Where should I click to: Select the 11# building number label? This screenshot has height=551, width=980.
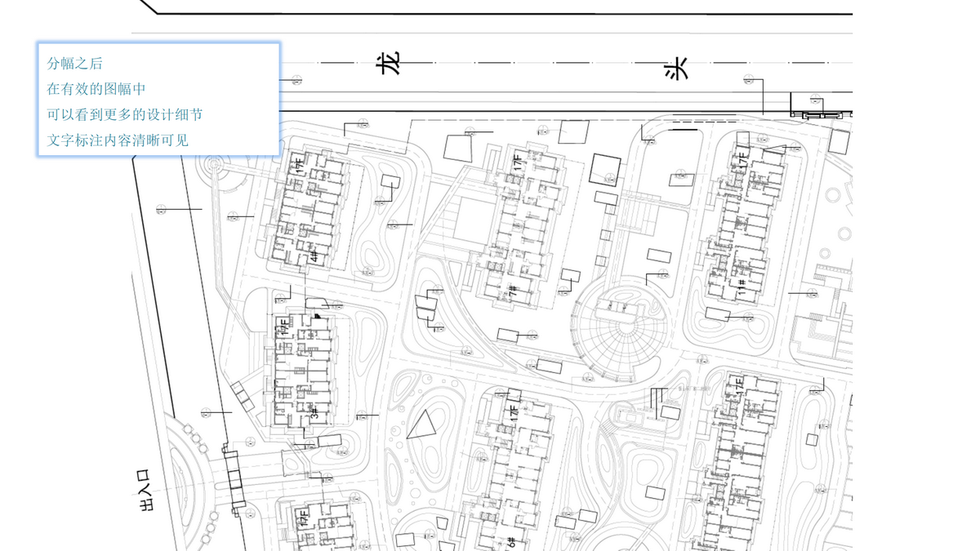(742, 287)
